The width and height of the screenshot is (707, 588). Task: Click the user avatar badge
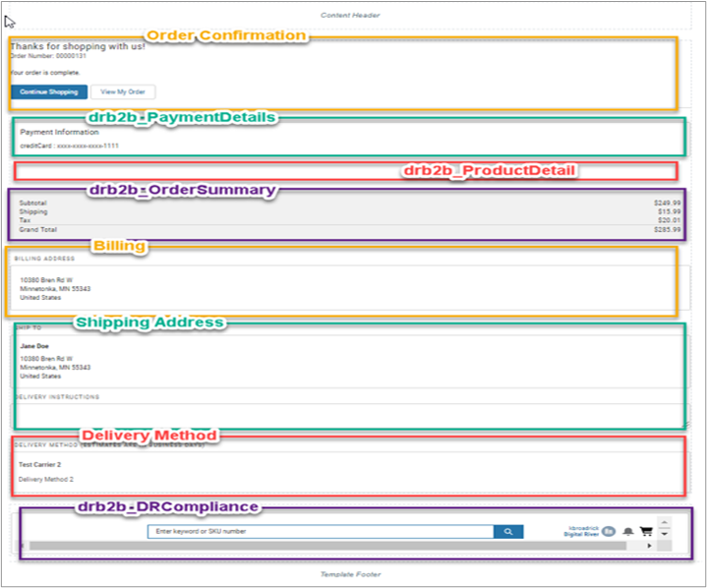click(x=609, y=531)
